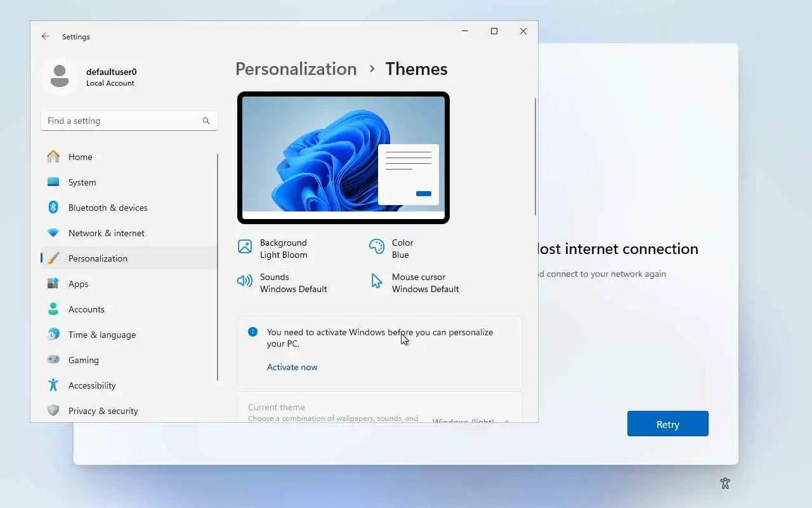This screenshot has height=508, width=812.
Task: Open Bluetooth & devices settings
Action: click(129, 208)
